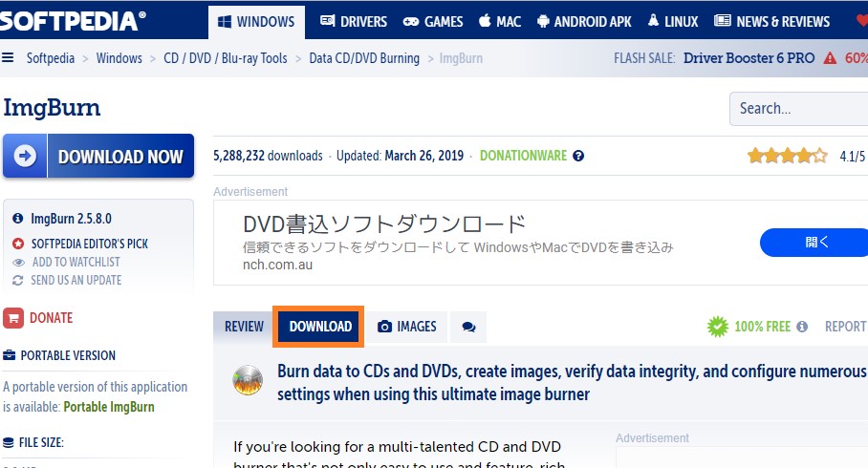Open Driver Booster 6 PRO flash sale
Image resolution: width=868 pixels, height=468 pixels.
pos(749,58)
